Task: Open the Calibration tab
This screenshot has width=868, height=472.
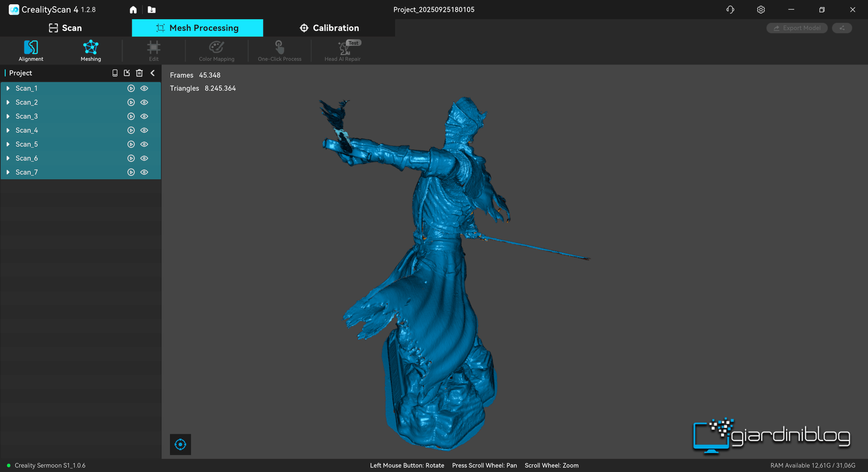Action: (329, 28)
